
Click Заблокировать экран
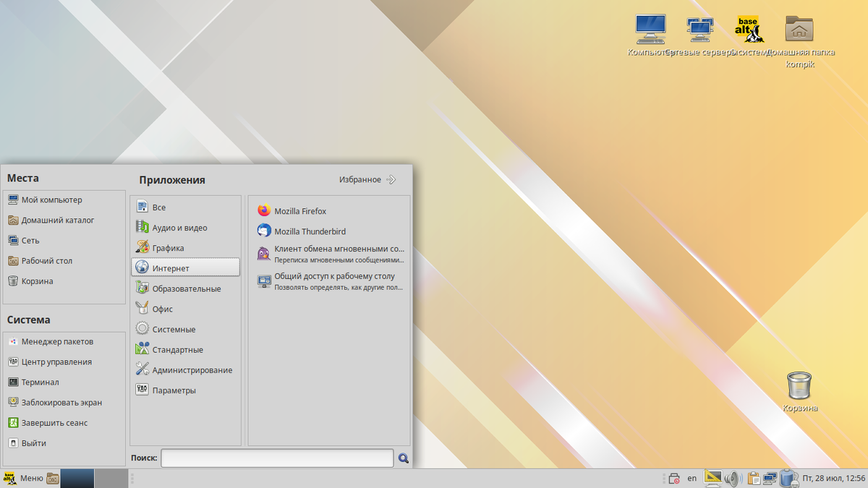(64, 402)
